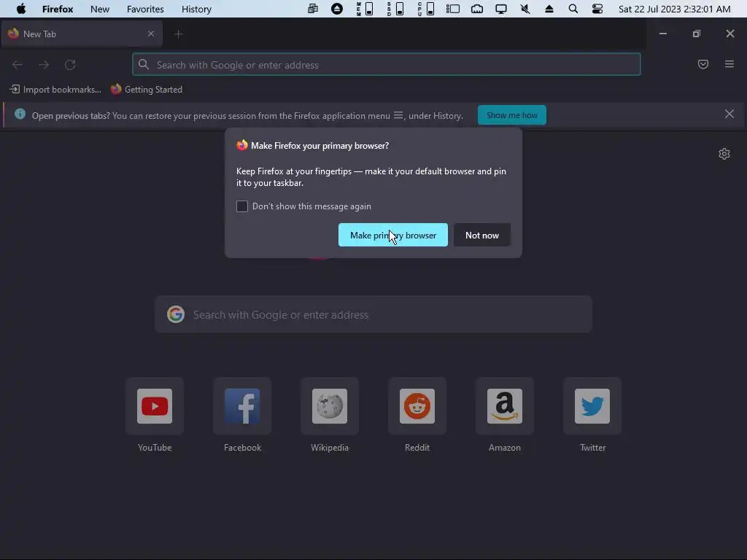Restore down the Firefox window
Viewport: 747px width, 560px height.
click(x=697, y=34)
